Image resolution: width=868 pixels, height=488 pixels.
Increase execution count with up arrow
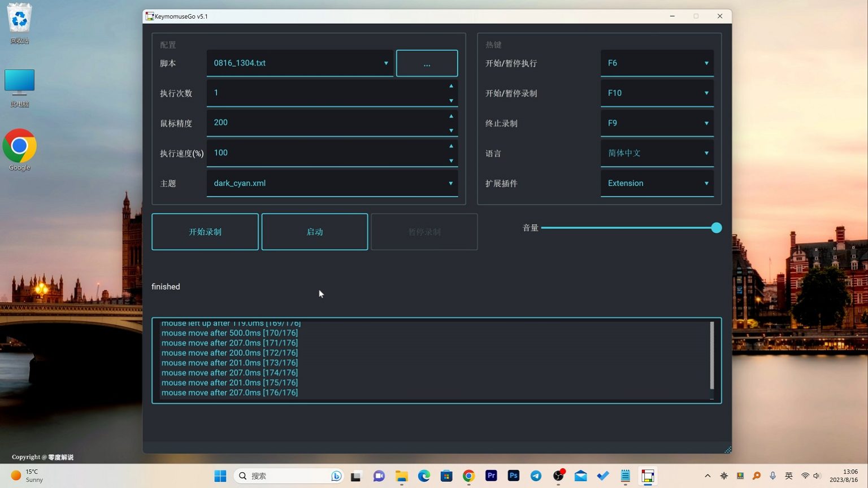451,86
